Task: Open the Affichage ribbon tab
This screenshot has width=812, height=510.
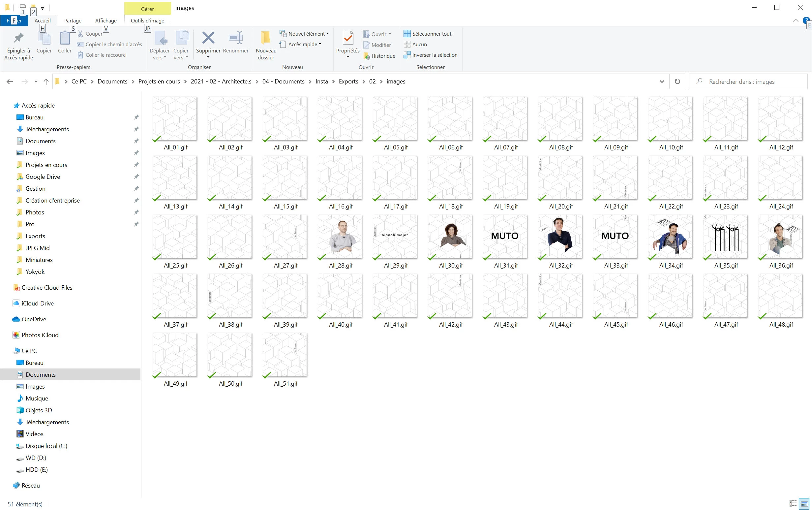Action: 106,20
